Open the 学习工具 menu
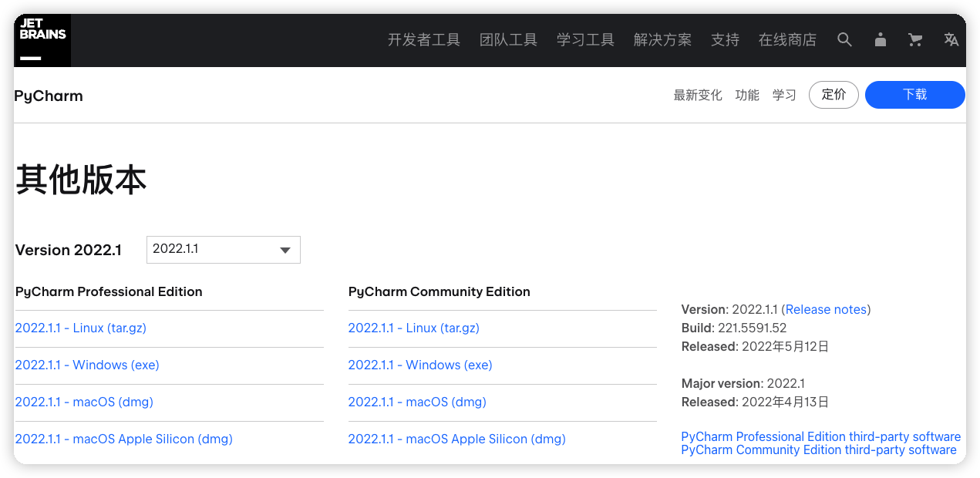This screenshot has width=980, height=478. pos(585,40)
